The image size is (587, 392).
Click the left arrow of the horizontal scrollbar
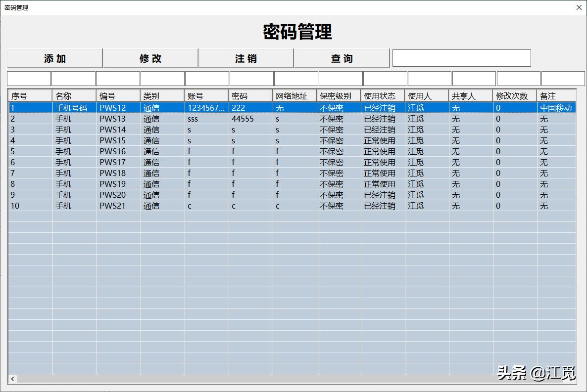(13, 378)
